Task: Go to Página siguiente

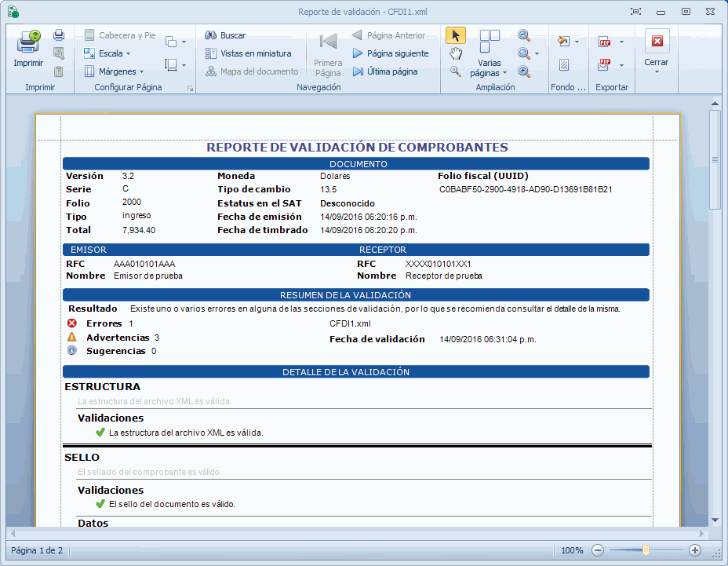Action: (390, 53)
